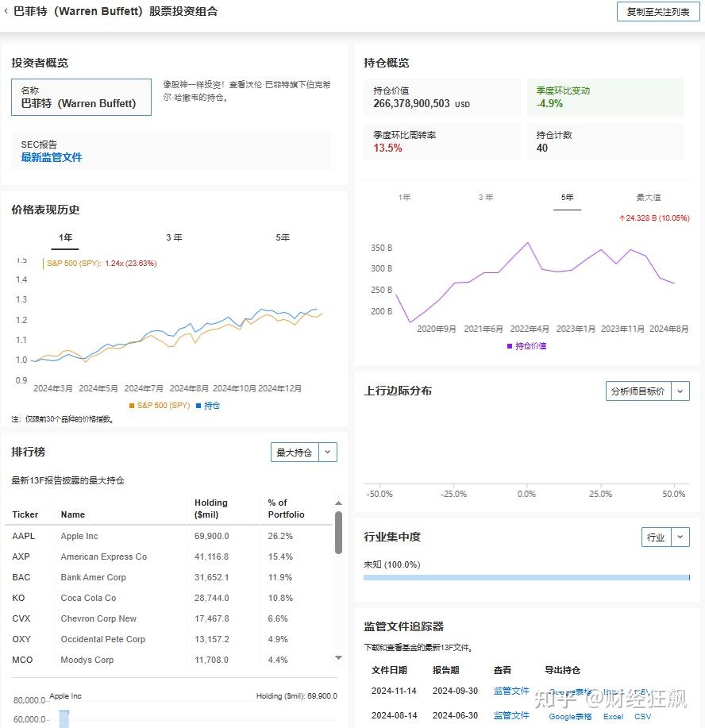Click the Apple Inc bar in bottom chart
This screenshot has width=705, height=728.
tap(64, 719)
